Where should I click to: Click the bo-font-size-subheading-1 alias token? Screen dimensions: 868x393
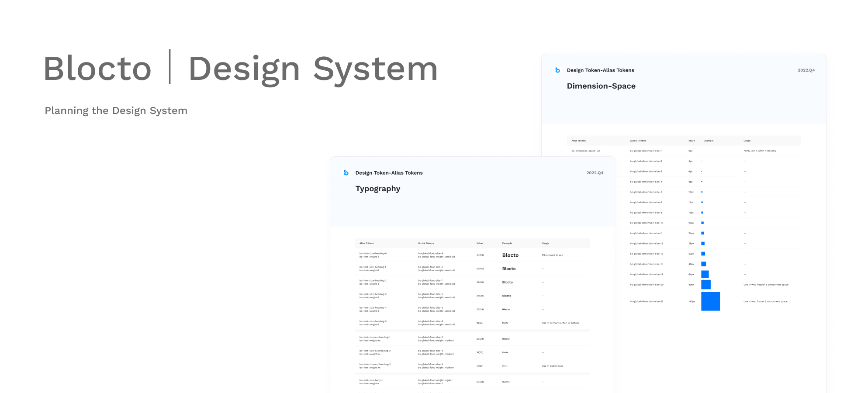tap(374, 337)
